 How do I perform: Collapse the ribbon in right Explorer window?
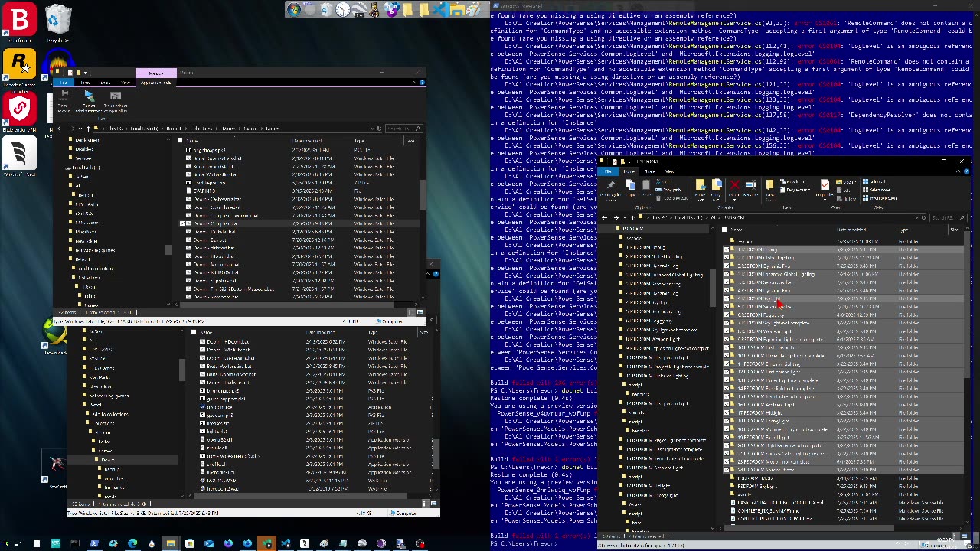click(958, 171)
